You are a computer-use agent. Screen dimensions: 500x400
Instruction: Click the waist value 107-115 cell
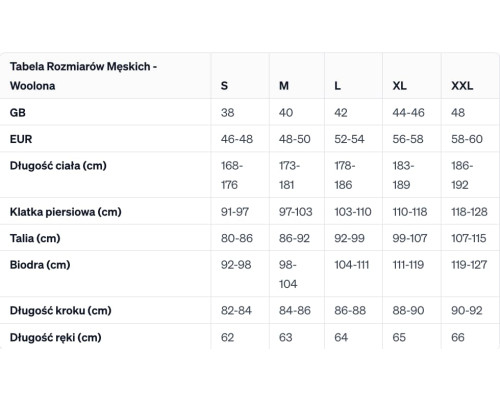(469, 238)
